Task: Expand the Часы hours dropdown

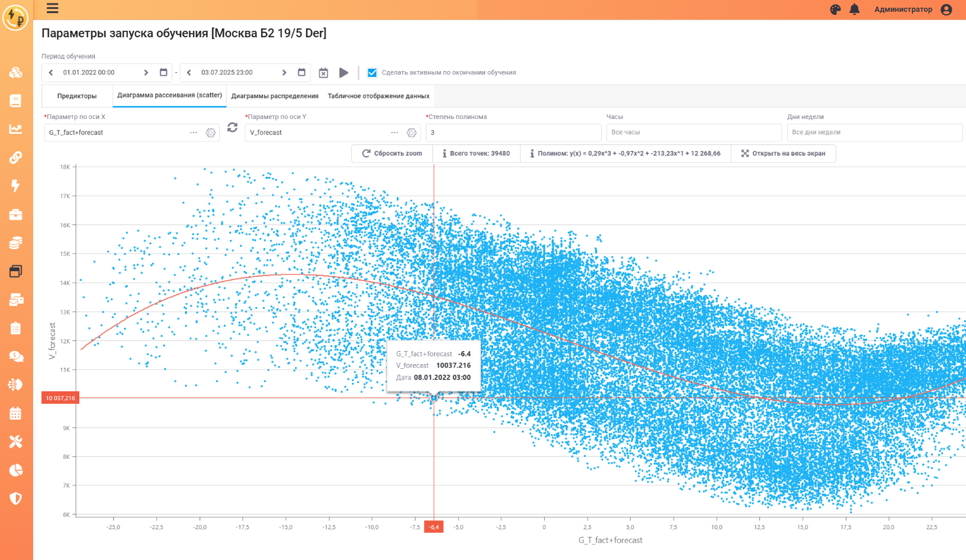Action: pyautogui.click(x=694, y=133)
